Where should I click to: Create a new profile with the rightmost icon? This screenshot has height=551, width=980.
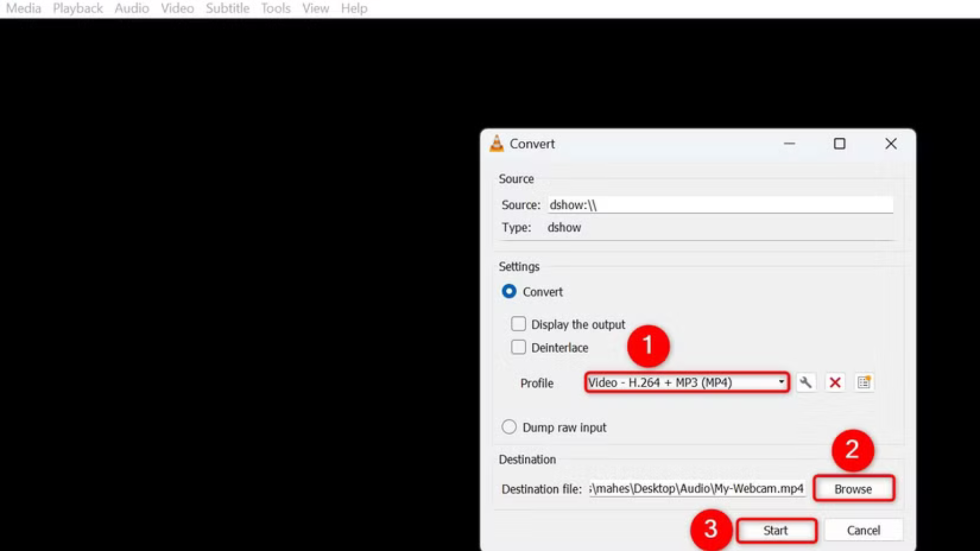[x=864, y=382]
